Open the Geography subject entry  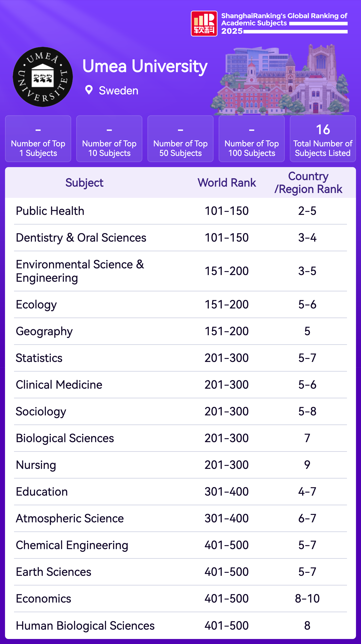tap(44, 331)
